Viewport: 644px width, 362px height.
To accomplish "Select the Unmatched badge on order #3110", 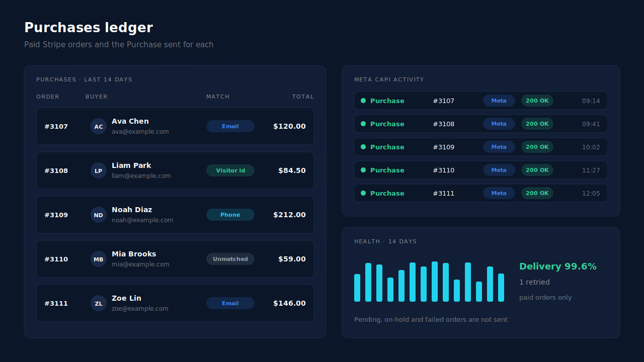I will coord(230,259).
